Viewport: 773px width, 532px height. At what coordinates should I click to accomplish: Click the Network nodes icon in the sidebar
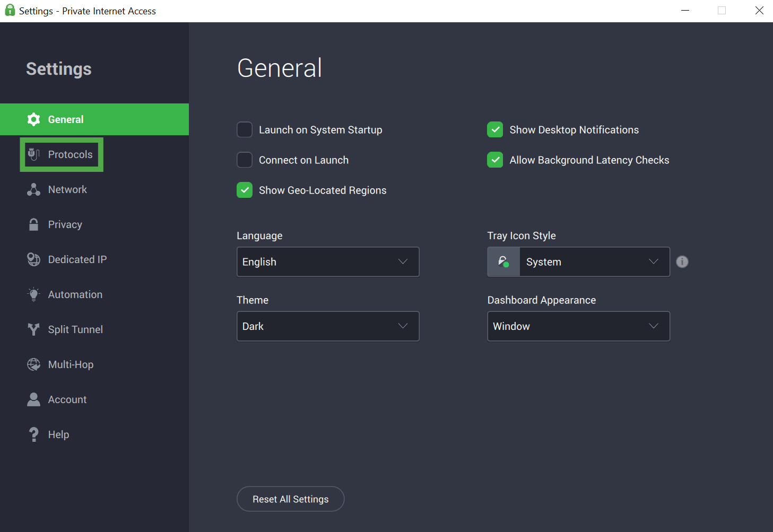33,189
